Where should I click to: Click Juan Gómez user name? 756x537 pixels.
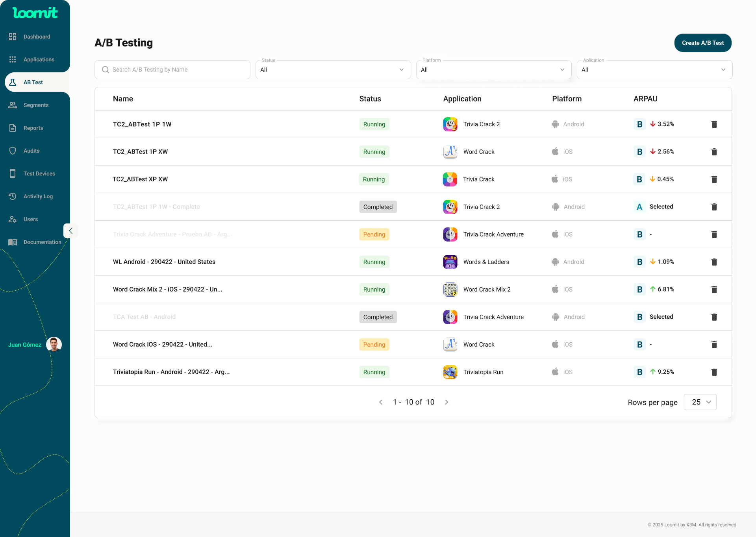[x=25, y=345]
